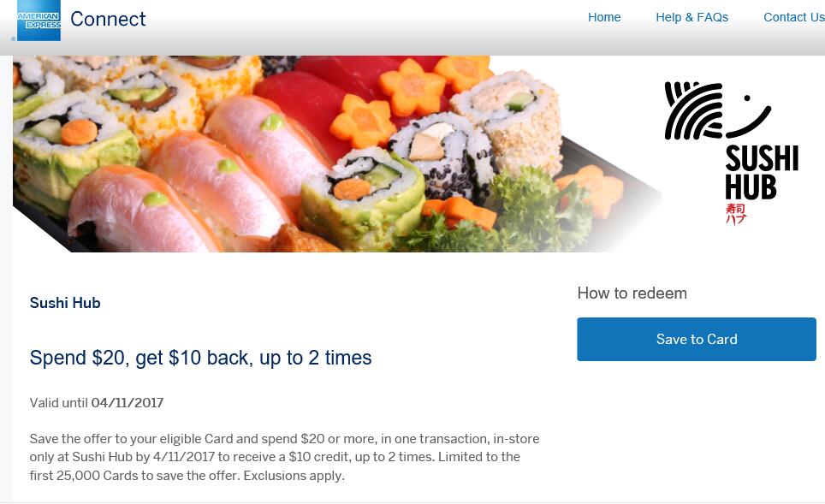Go to Contact Us link
Image resolution: width=825 pixels, height=504 pixels.
pos(794,17)
